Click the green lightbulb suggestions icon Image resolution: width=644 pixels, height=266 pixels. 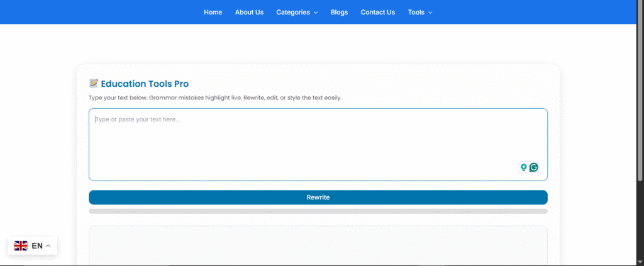tap(523, 167)
